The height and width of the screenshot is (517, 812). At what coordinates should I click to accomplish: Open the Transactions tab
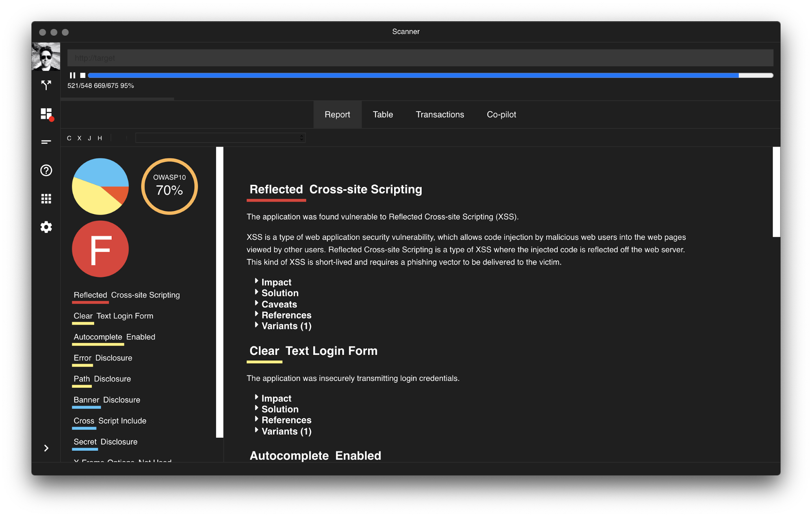coord(440,115)
